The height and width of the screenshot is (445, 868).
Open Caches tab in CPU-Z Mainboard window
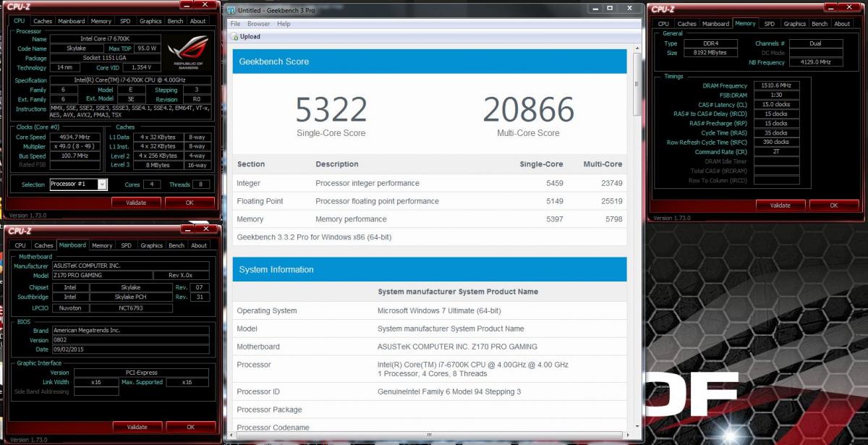tap(44, 245)
